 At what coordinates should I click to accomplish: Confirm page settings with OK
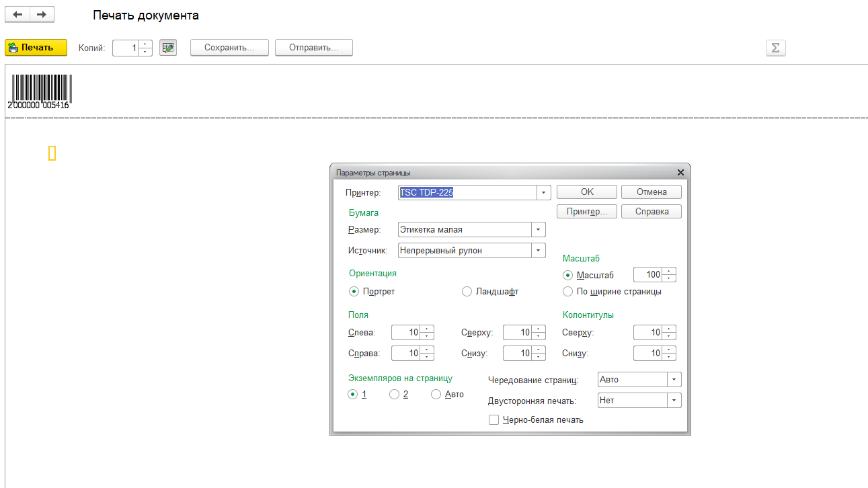coord(587,192)
